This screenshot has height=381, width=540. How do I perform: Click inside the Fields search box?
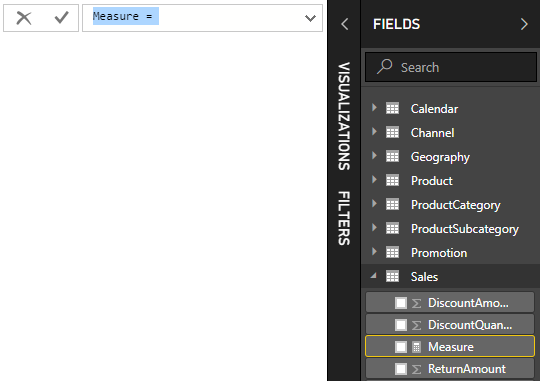tap(451, 67)
